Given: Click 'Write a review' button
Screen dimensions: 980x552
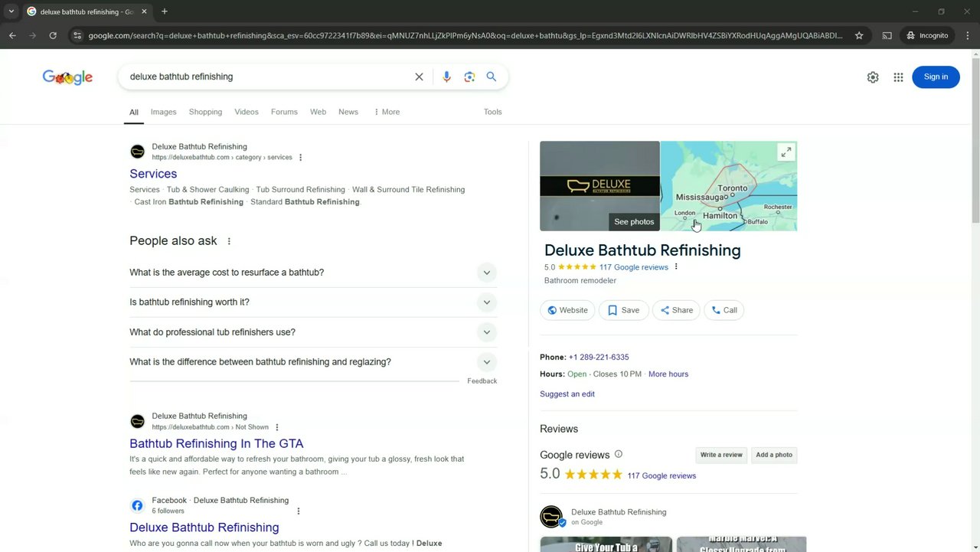Looking at the screenshot, I should (x=721, y=455).
